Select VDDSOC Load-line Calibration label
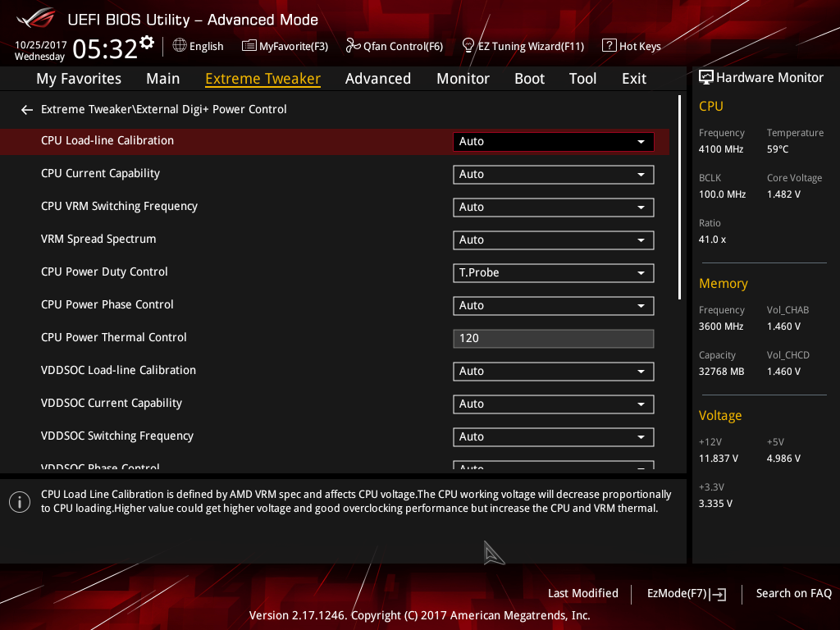This screenshot has height=630, width=840. coord(118,370)
